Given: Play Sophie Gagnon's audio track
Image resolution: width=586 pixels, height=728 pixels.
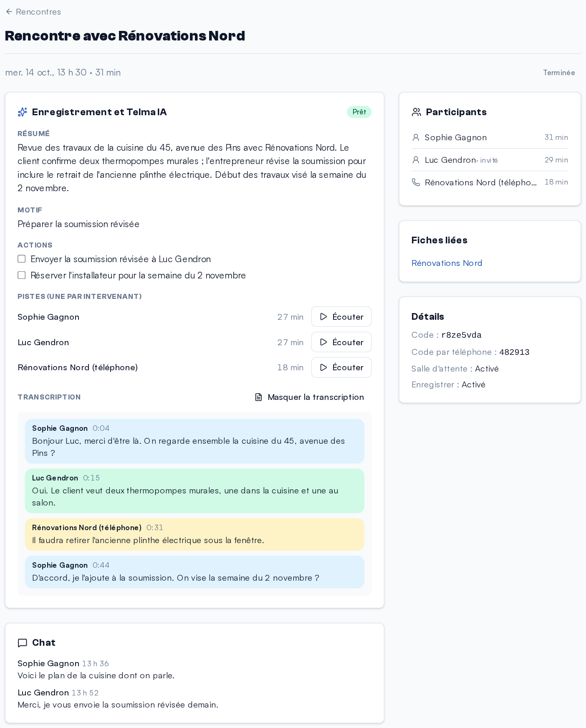Looking at the screenshot, I should coord(341,317).
